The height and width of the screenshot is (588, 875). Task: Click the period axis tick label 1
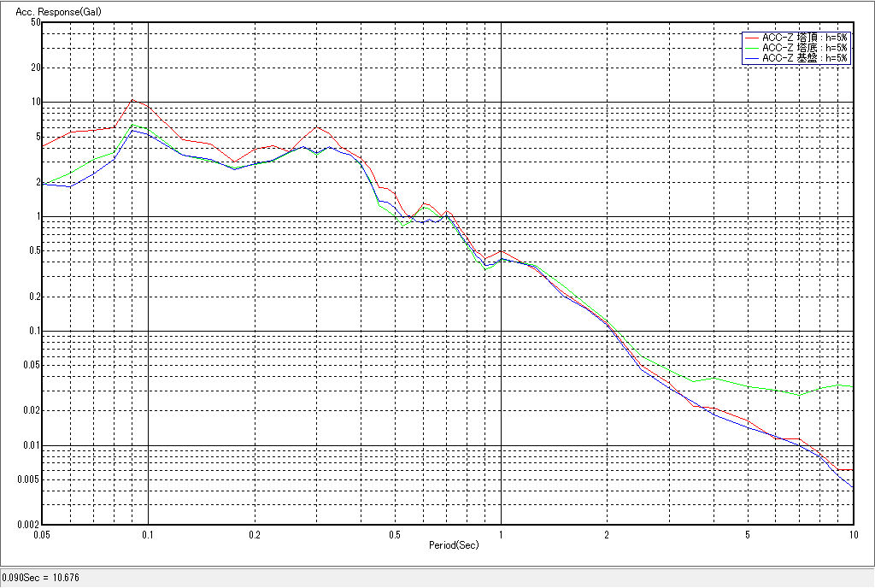coord(501,534)
